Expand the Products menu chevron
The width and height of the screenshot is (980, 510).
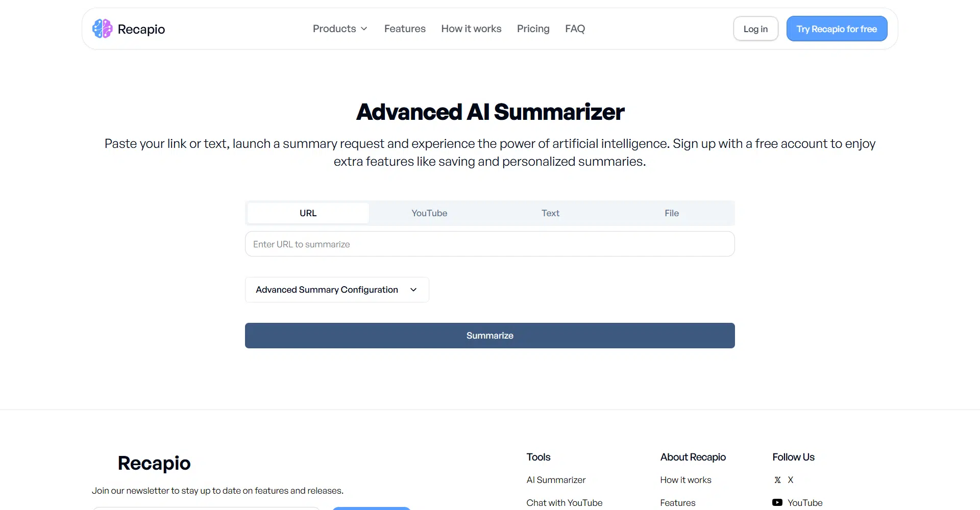364,29
